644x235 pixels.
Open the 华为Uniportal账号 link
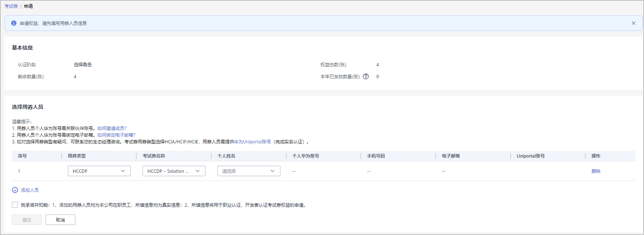pos(252,142)
